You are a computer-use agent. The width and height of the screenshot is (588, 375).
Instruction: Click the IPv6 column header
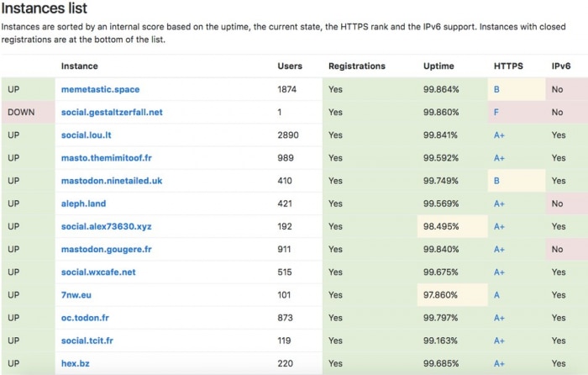(x=561, y=66)
